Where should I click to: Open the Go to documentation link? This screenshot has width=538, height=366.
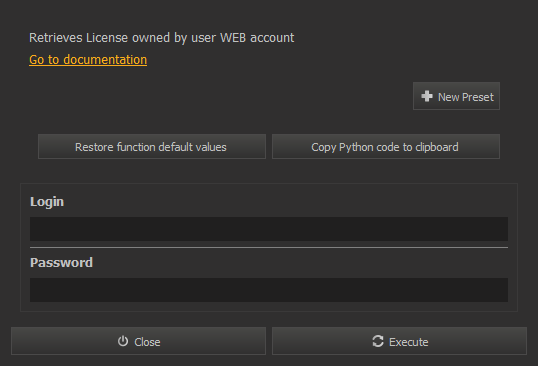pos(88,60)
